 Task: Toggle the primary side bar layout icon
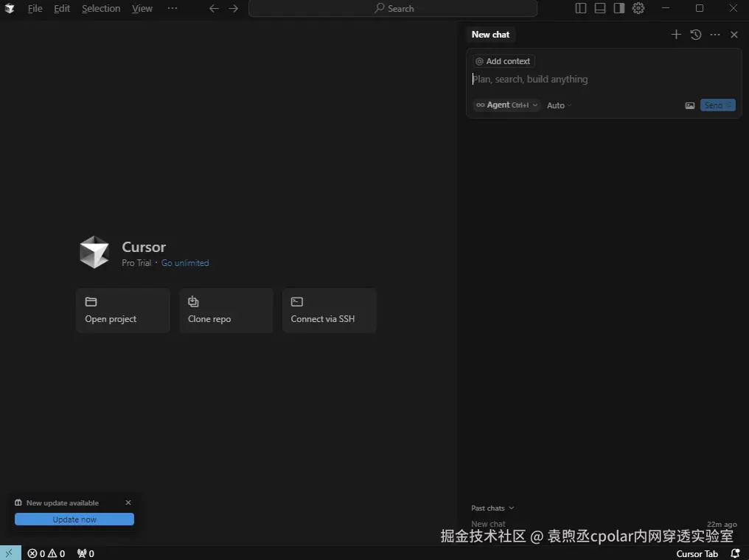[580, 8]
